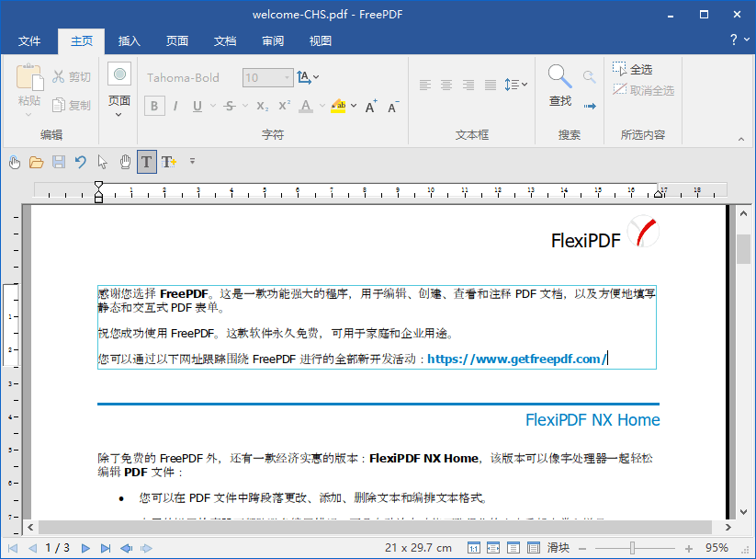Image resolution: width=756 pixels, height=559 pixels.
Task: Open highlight color dropdown arrow
Action: 354,106
